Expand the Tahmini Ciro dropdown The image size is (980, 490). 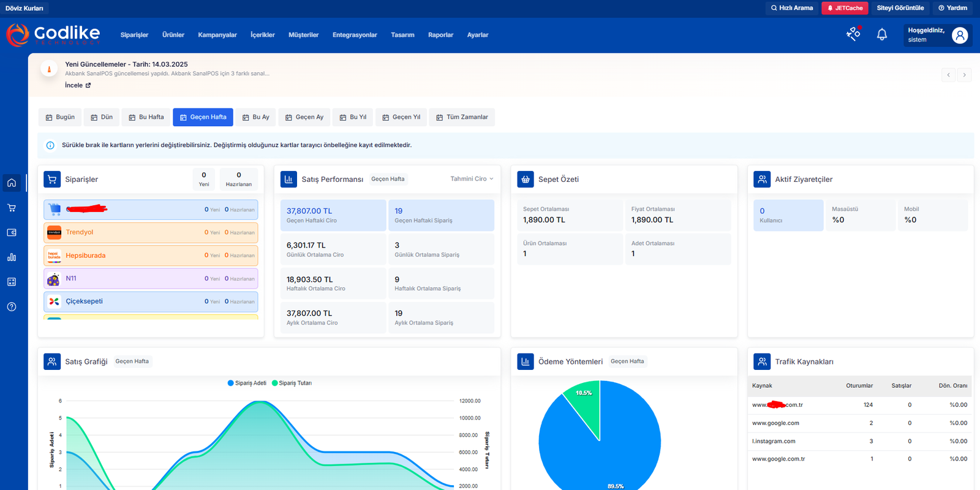(472, 179)
